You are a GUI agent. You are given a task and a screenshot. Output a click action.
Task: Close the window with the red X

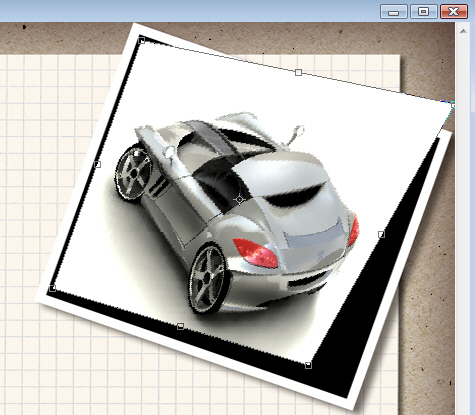(454, 12)
